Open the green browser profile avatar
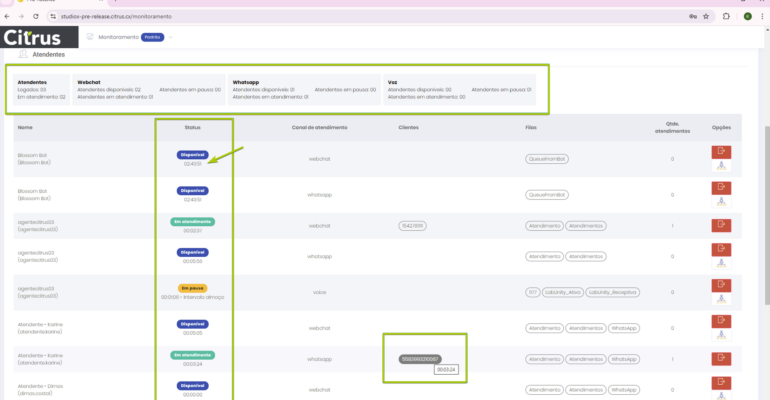Viewport: 770px width, 400px height. 746,16
